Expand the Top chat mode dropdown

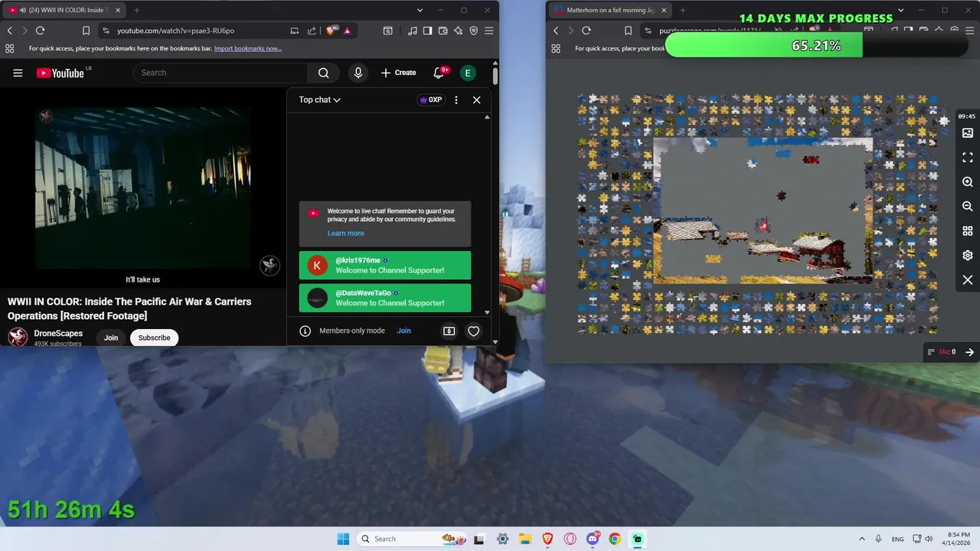(x=319, y=99)
